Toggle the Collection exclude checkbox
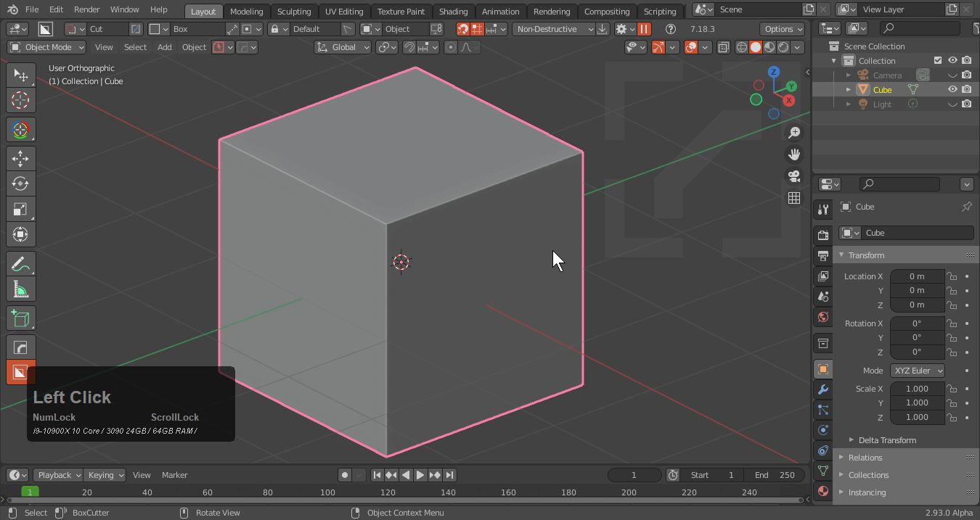The height and width of the screenshot is (520, 980). tap(938, 61)
